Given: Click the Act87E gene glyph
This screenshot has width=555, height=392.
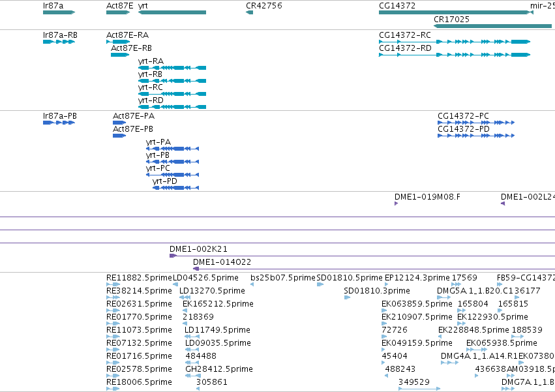Looking at the screenshot, I should (118, 12).
